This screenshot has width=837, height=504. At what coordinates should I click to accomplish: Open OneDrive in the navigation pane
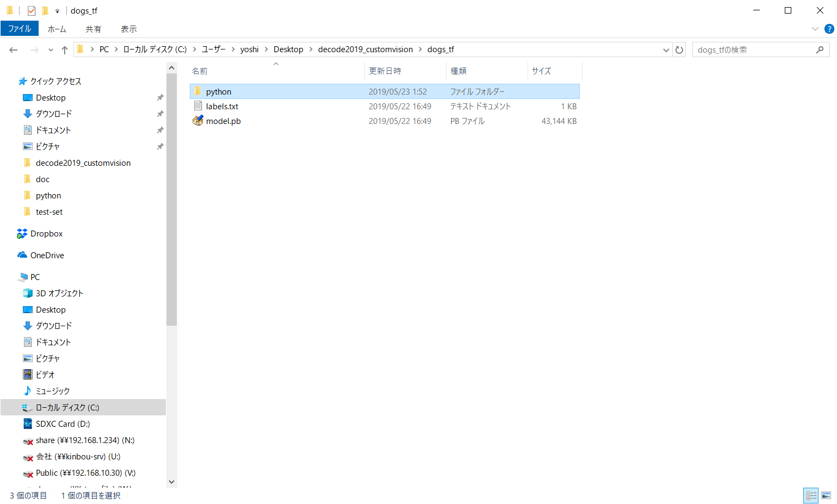[47, 256]
